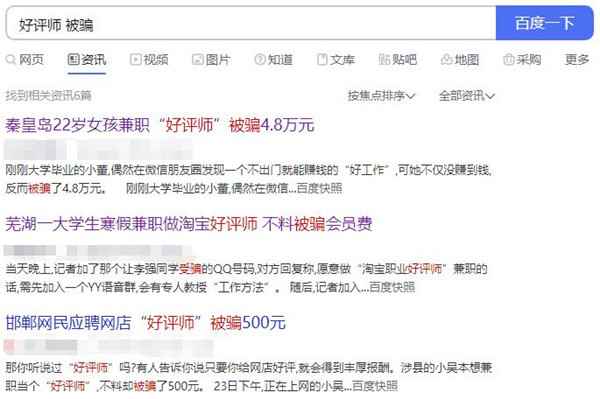This screenshot has width=600, height=399.
Task: Click the icon beside 贴吧
Action: tap(384, 59)
